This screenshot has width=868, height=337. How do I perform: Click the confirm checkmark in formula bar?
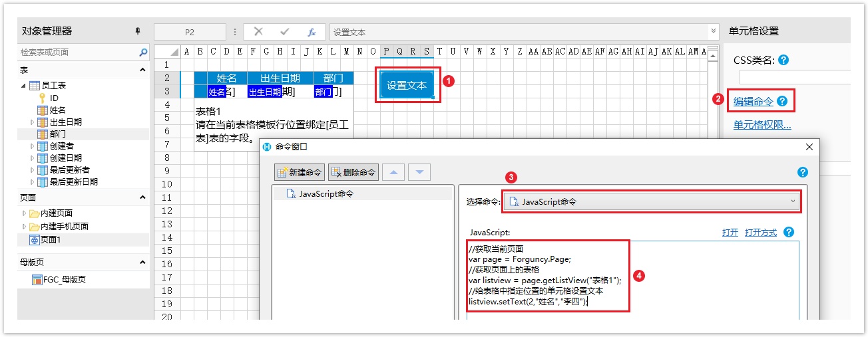coord(285,31)
